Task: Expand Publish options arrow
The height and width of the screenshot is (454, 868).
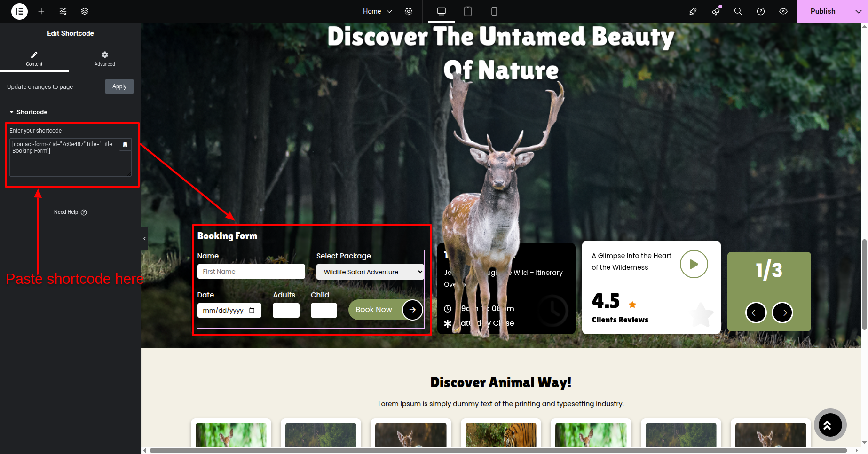Action: point(858,11)
